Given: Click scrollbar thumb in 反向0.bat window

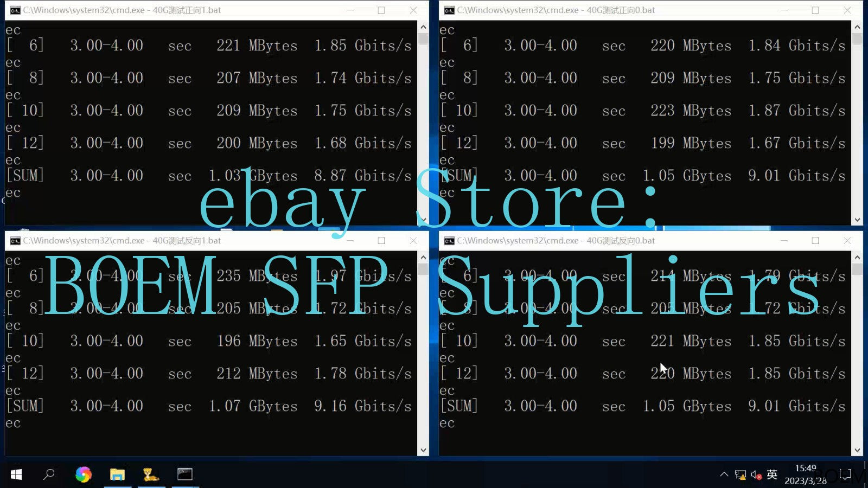Looking at the screenshot, I should (857, 269).
